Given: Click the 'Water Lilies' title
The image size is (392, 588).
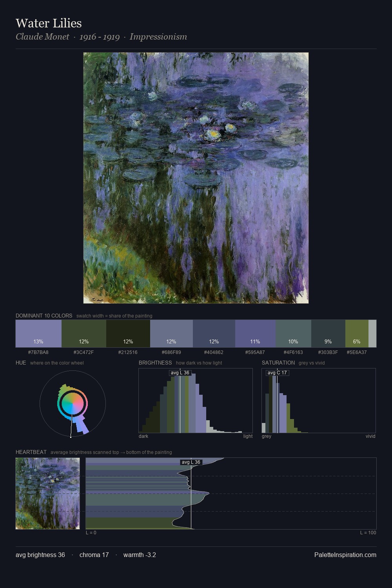Looking at the screenshot, I should tap(49, 23).
